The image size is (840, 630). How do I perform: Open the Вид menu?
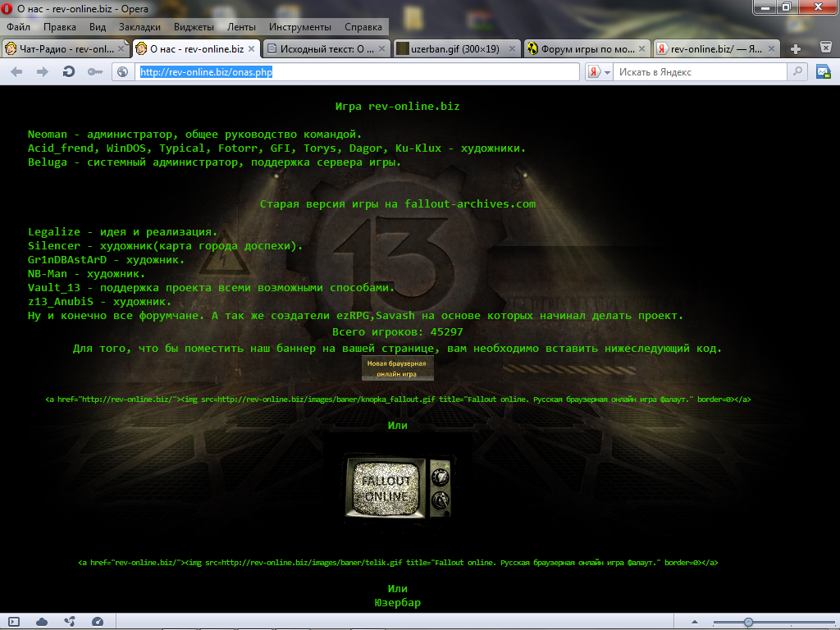pos(98,27)
